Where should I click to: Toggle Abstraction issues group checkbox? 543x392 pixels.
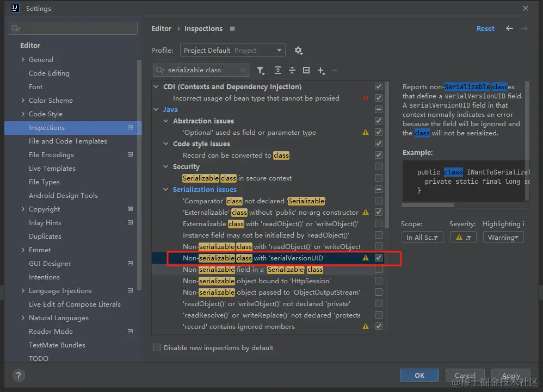tap(379, 121)
